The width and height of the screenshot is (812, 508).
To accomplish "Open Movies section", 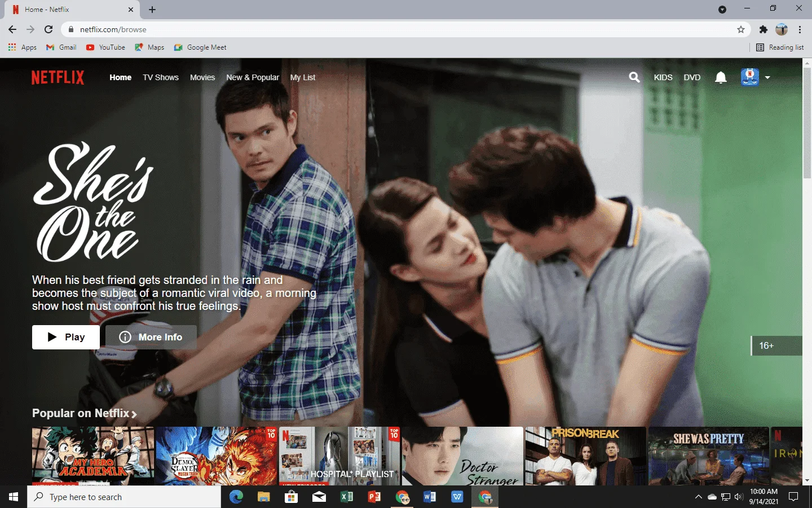I will (x=202, y=77).
